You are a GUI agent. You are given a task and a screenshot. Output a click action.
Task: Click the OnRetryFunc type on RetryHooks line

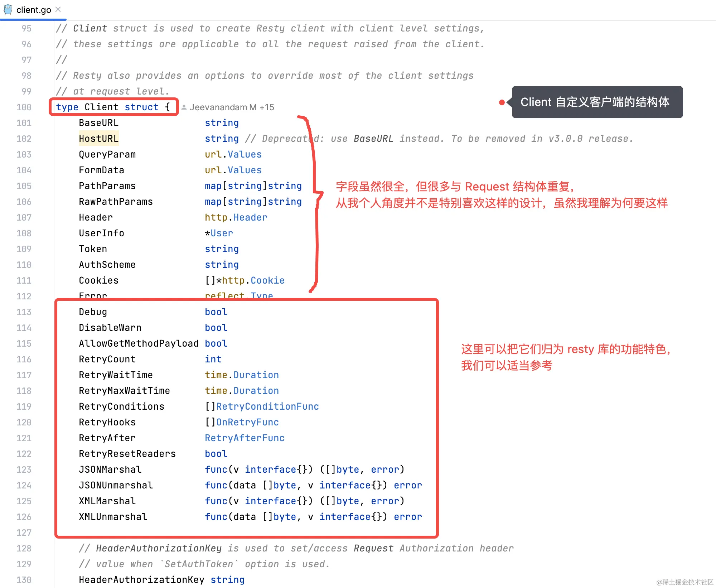click(x=247, y=422)
